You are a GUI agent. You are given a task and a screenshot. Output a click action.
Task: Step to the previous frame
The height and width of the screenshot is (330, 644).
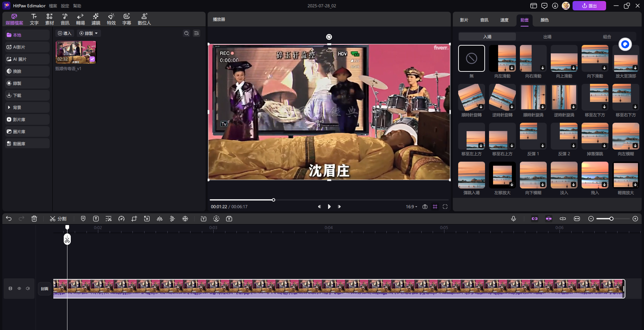pyautogui.click(x=319, y=207)
